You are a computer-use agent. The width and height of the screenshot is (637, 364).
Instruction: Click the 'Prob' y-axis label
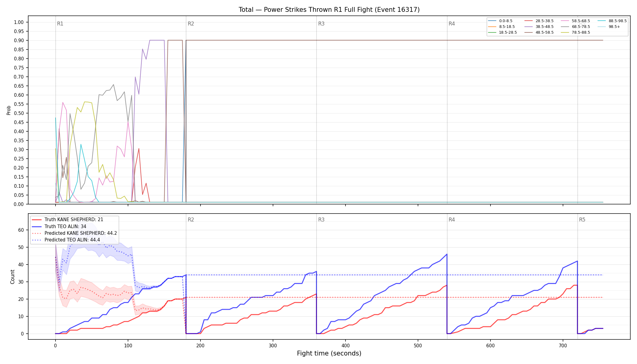[x=9, y=110]
